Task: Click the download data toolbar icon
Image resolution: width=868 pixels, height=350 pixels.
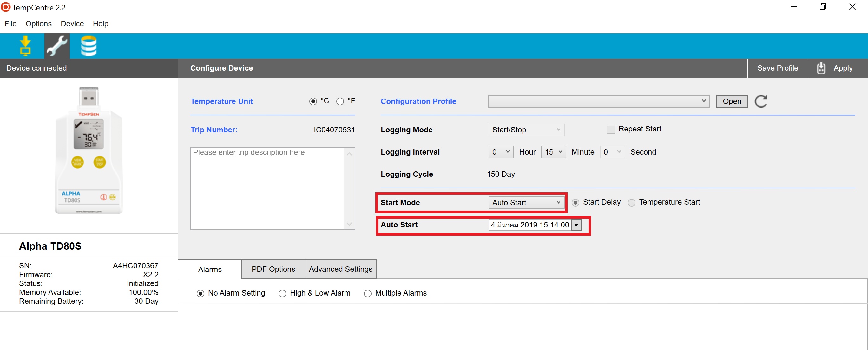Action: point(25,46)
